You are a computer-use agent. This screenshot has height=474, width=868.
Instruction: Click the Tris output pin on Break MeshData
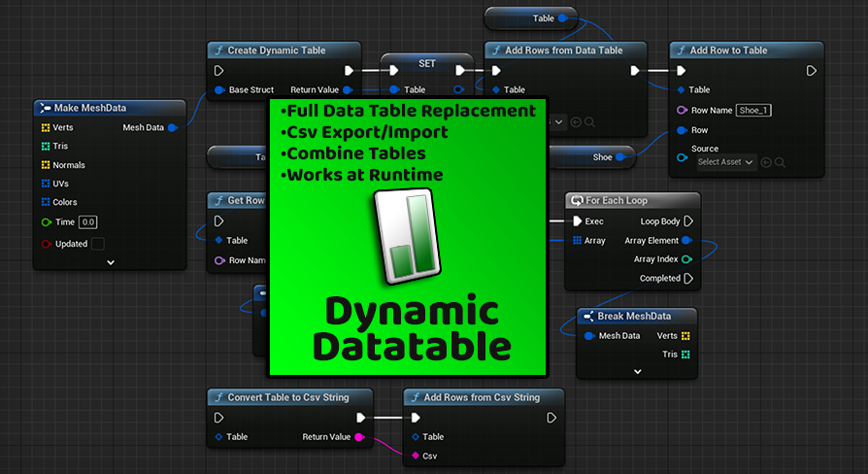pyautogui.click(x=686, y=355)
